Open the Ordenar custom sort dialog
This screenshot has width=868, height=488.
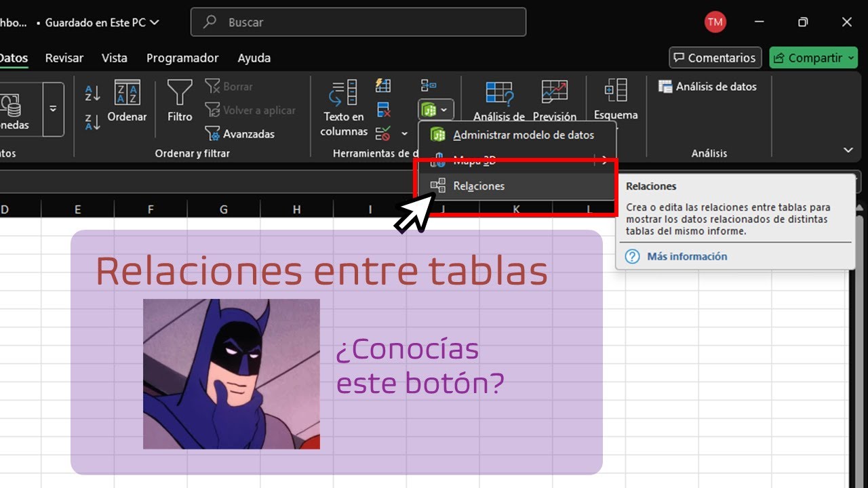pyautogui.click(x=127, y=102)
